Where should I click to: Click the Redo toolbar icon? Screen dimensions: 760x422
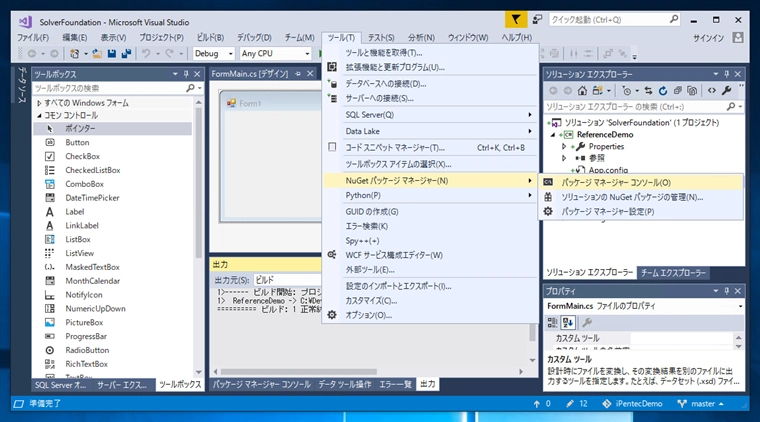click(169, 53)
